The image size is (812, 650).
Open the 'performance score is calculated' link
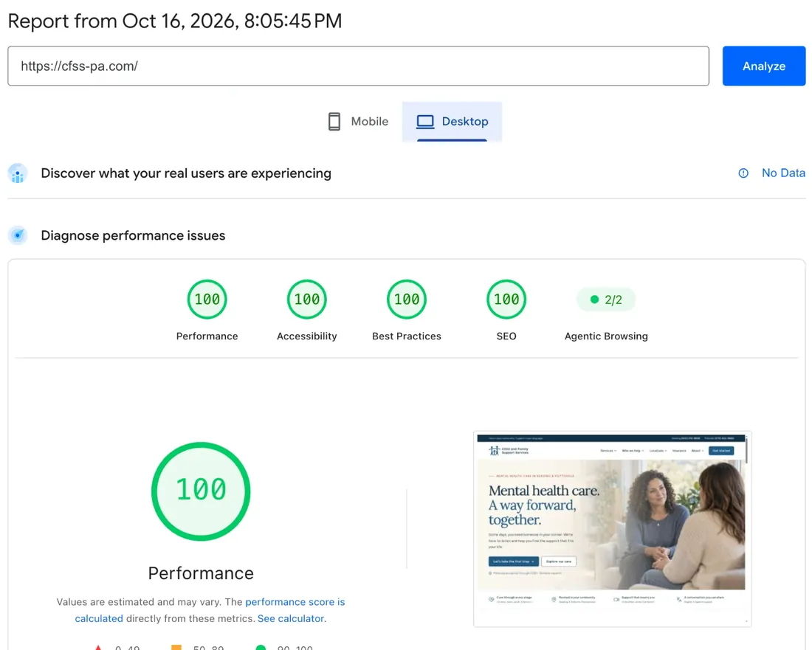point(210,610)
